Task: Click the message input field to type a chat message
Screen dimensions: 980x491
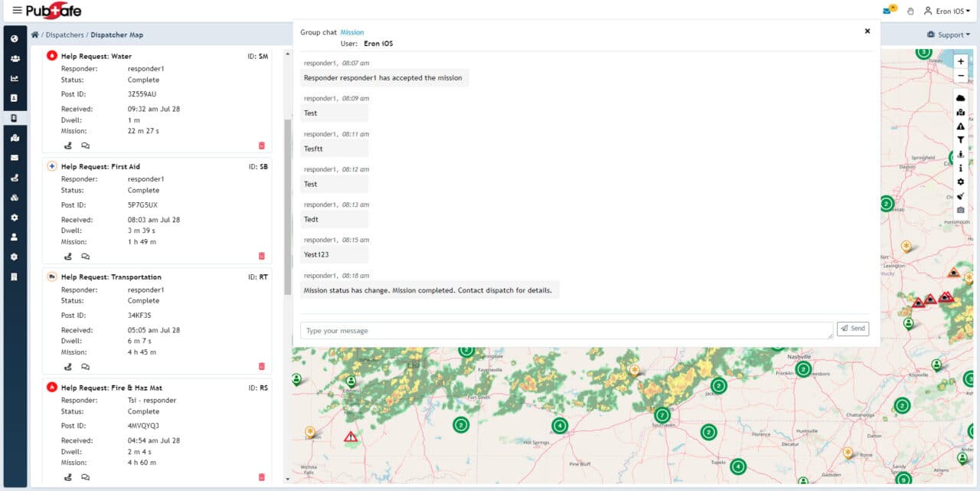Action: (x=567, y=330)
